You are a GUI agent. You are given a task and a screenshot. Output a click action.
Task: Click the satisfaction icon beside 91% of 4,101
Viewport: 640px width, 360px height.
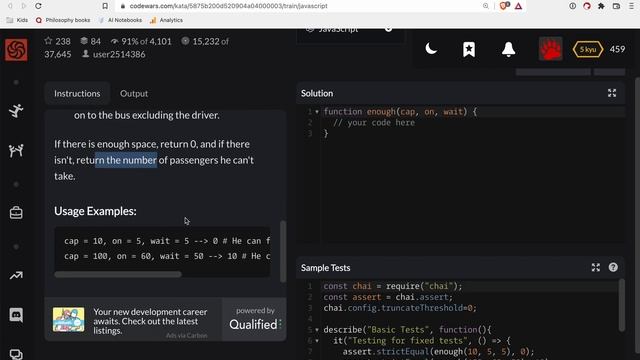(114, 41)
